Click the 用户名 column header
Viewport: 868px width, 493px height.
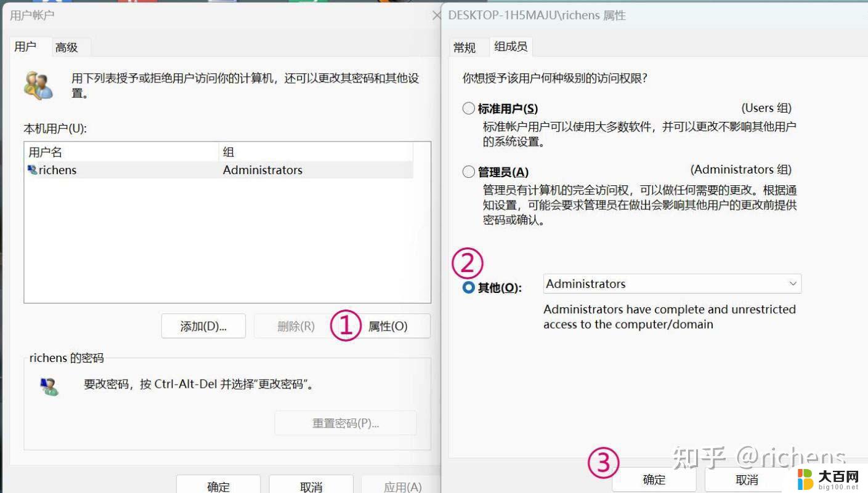click(x=122, y=152)
